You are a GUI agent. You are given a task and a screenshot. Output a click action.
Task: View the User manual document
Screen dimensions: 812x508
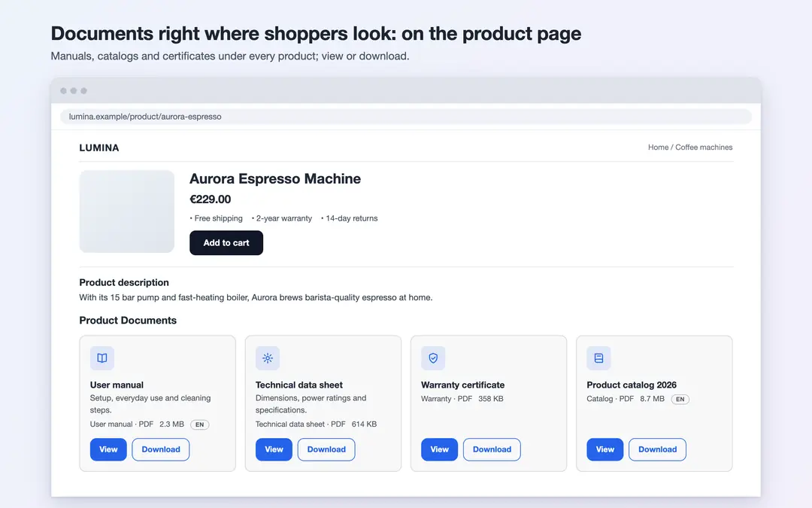[108, 449]
